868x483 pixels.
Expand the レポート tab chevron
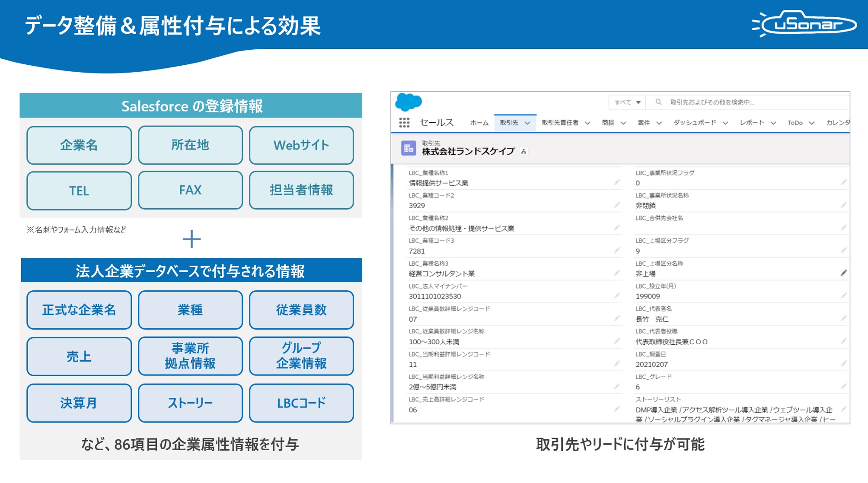(x=773, y=123)
